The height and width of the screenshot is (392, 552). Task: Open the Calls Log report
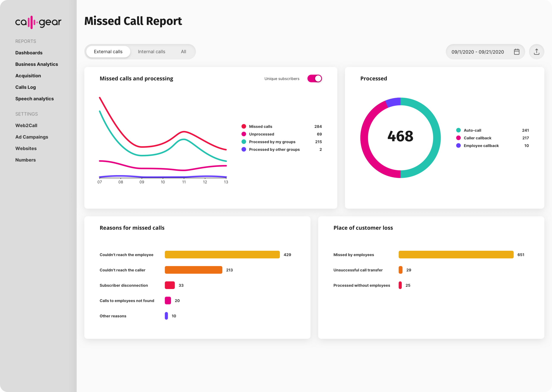(x=25, y=87)
